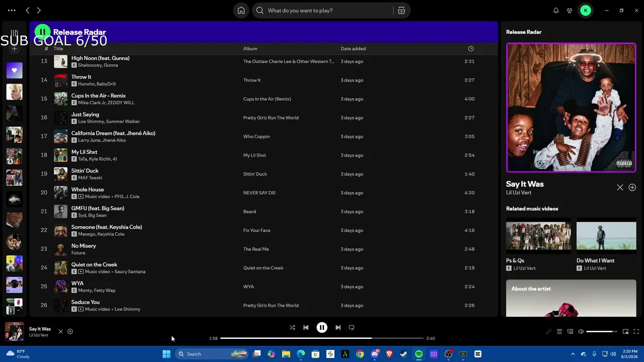This screenshot has height=362, width=644.
Task: Open Discord from the taskbar
Action: coord(374,354)
